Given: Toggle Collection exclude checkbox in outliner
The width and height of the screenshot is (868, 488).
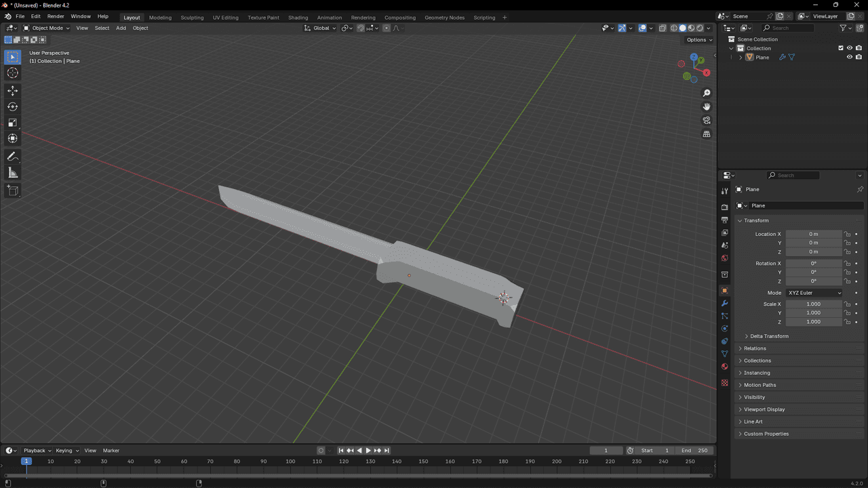Looking at the screenshot, I should point(841,48).
